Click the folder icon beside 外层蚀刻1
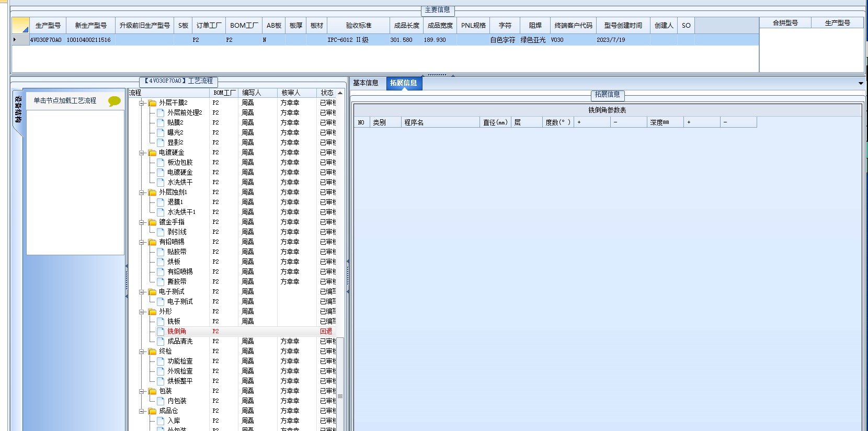The height and width of the screenshot is (431, 868). coord(152,192)
